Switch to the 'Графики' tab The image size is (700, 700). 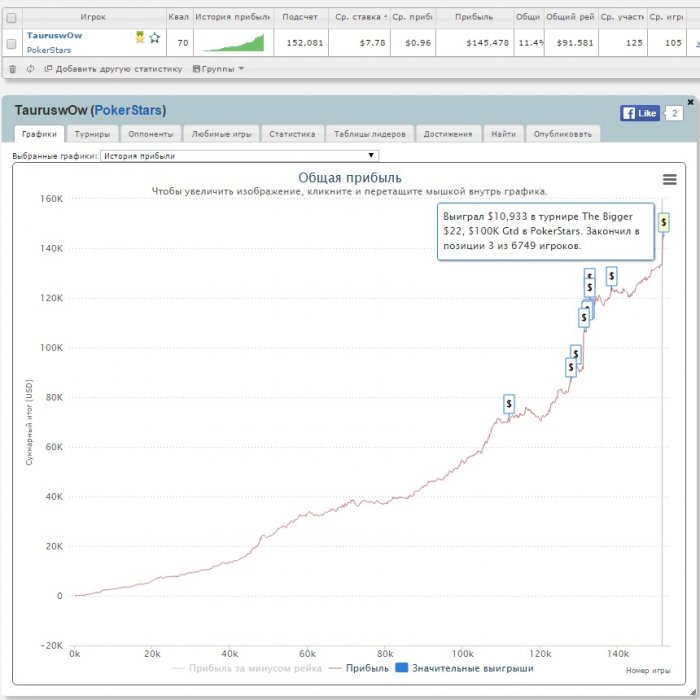click(x=39, y=134)
